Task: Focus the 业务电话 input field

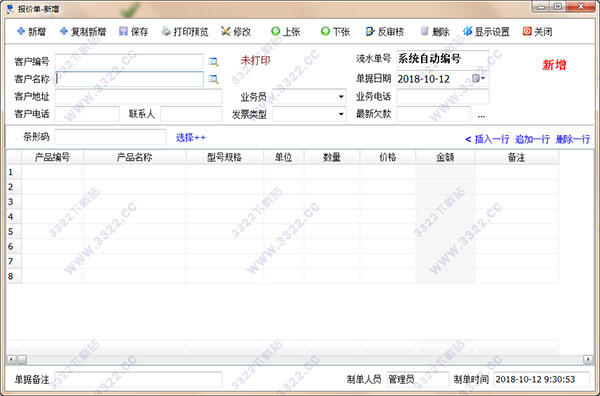Action: [443, 96]
